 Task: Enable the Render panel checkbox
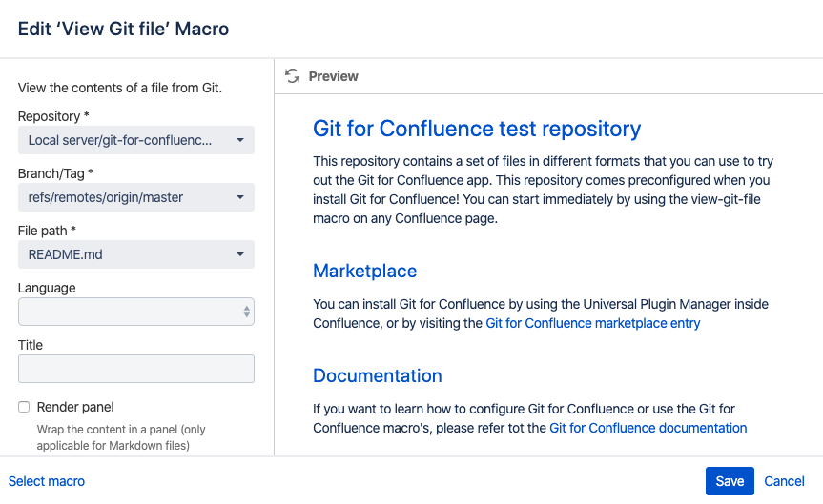click(x=25, y=407)
